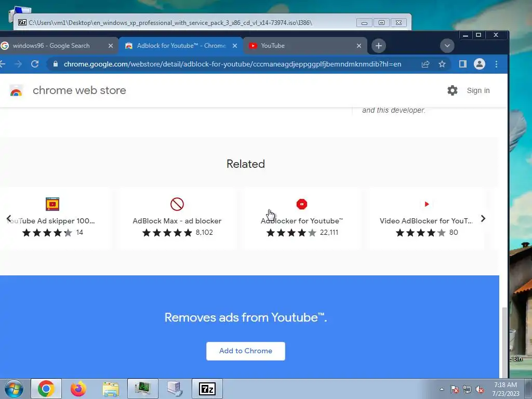Launch Firefox from the taskbar
The height and width of the screenshot is (399, 532).
tap(78, 389)
